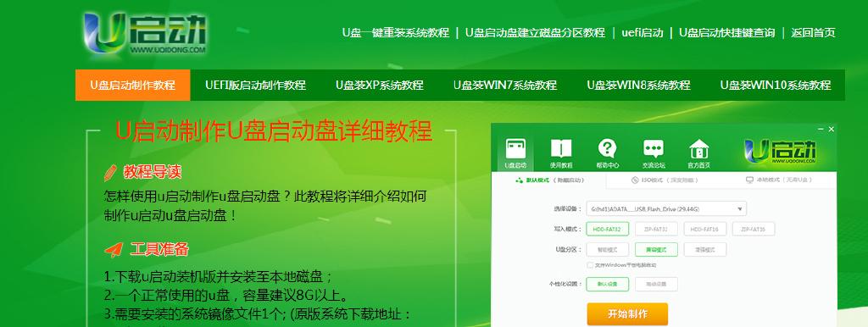Click the device dropdown arrow
This screenshot has width=868, height=327.
[x=739, y=209]
